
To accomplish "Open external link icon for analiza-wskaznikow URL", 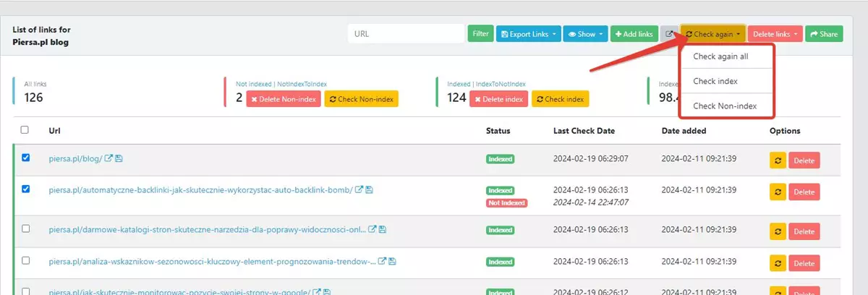I will pos(382,261).
